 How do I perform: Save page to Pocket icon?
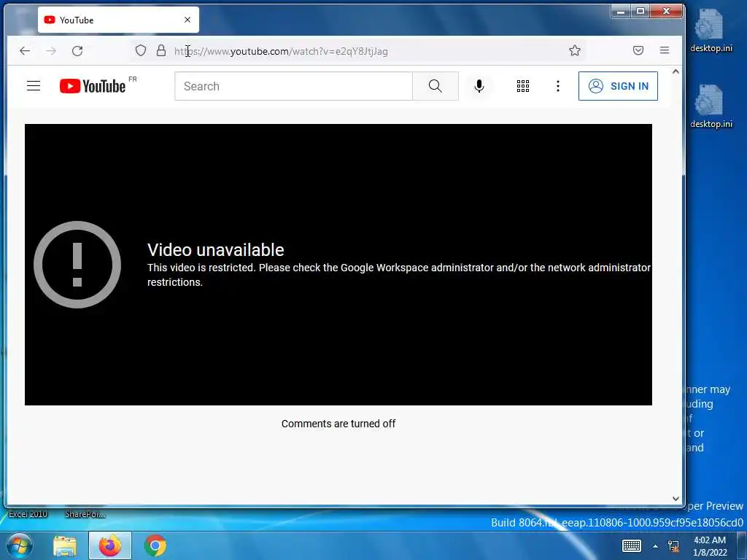tap(638, 50)
